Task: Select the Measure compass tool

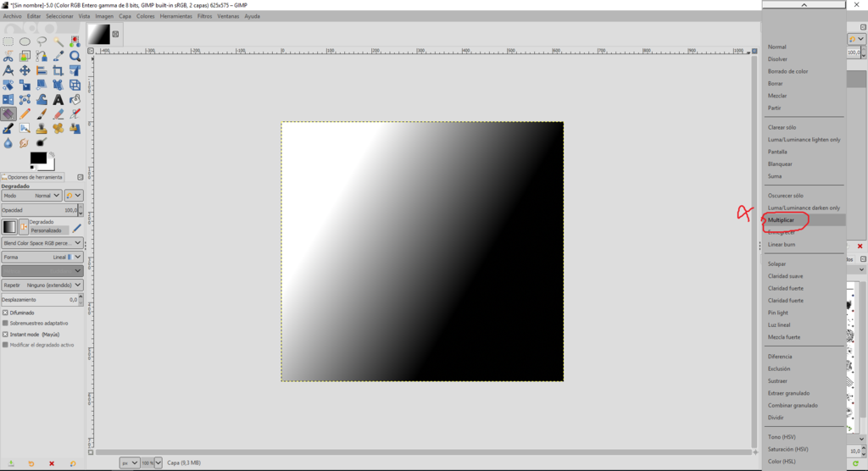Action: pos(8,70)
